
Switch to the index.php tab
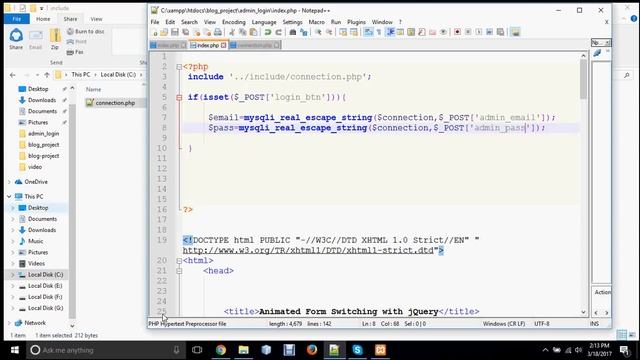pyautogui.click(x=208, y=45)
